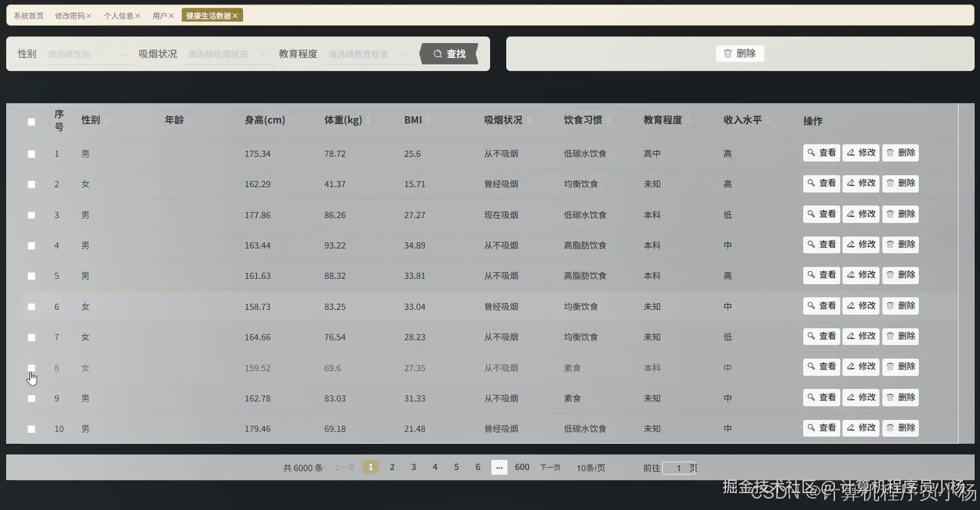Sort by the BMI column arrows
The width and height of the screenshot is (980, 510).
coord(428,120)
